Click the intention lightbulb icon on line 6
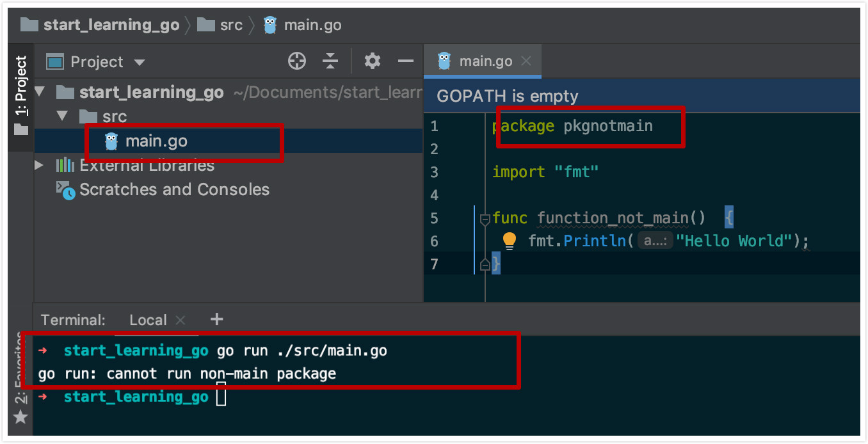 pos(510,241)
